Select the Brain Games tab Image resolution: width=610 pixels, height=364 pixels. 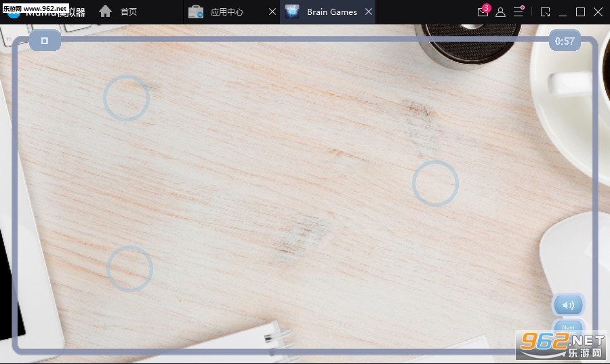331,12
